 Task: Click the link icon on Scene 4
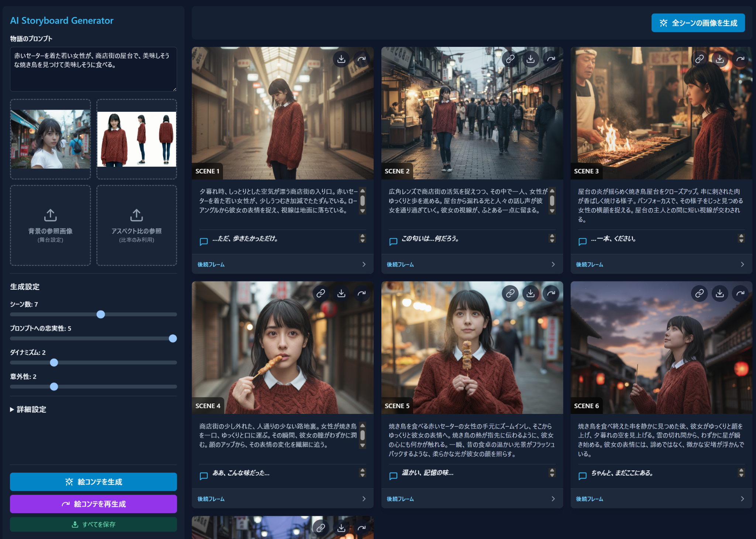(x=321, y=293)
